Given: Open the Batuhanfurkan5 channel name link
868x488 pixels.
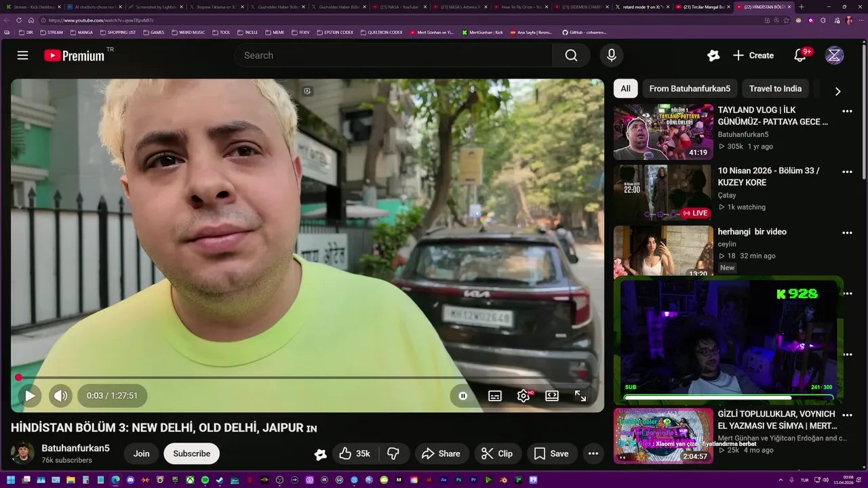Looking at the screenshot, I should 75,448.
